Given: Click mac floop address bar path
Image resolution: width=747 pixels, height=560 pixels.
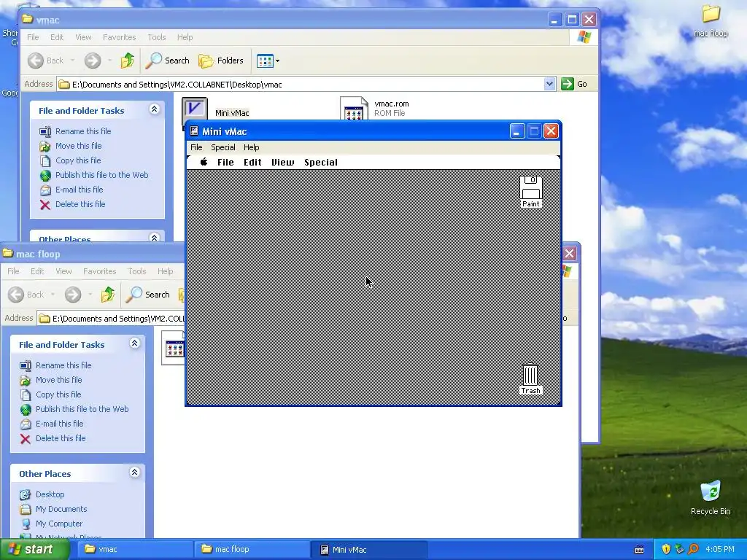Looking at the screenshot, I should (118, 319).
